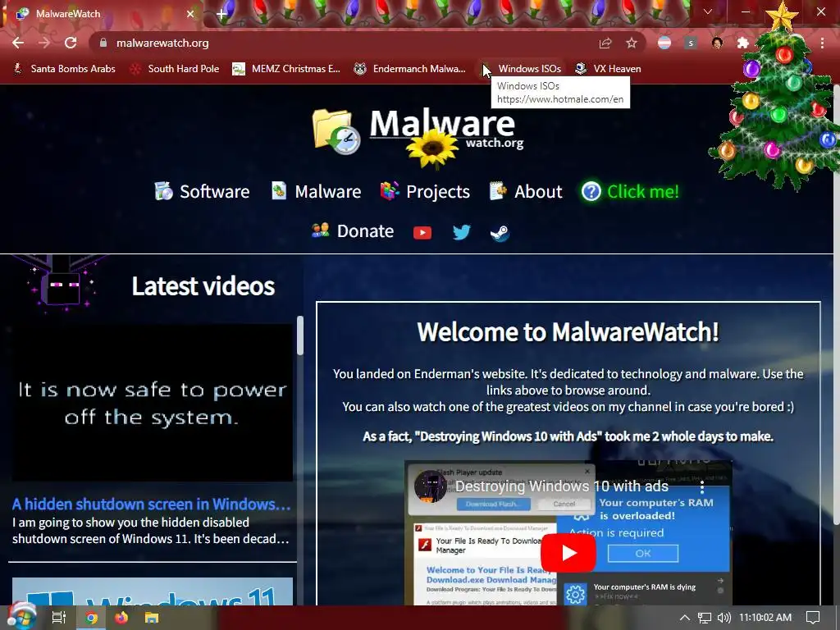Open the YouTube channel icon
840x630 pixels.
pyautogui.click(x=422, y=232)
